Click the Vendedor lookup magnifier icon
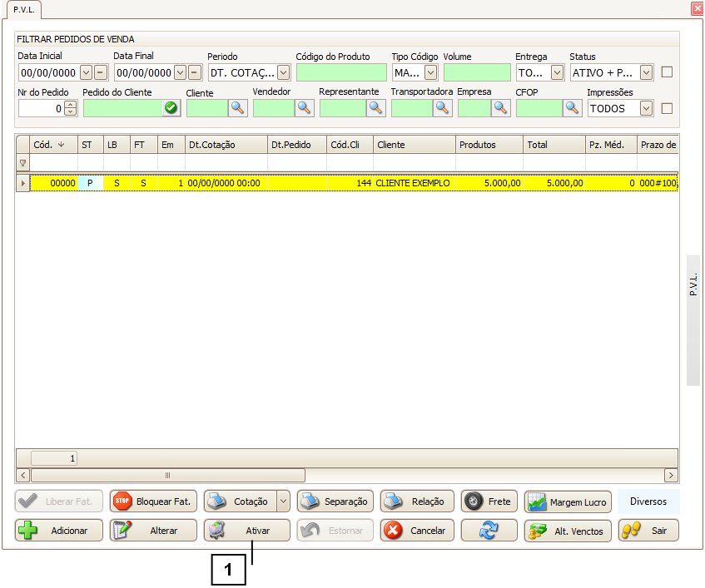705x588 pixels. (305, 108)
